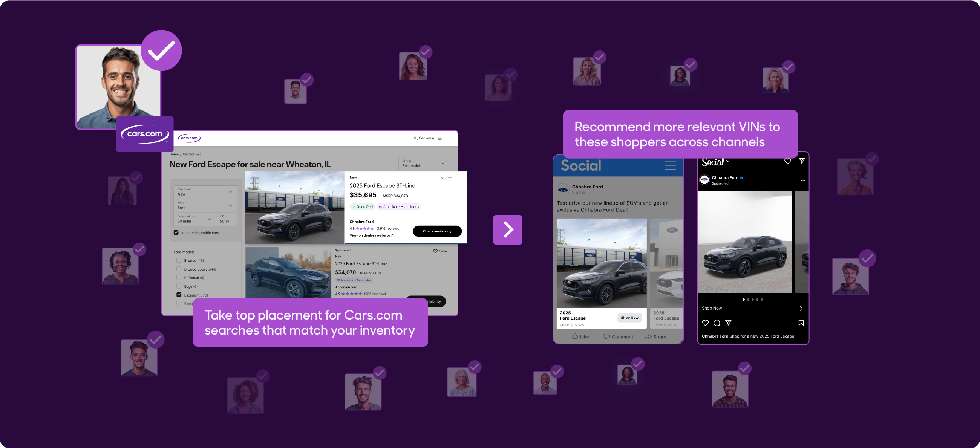The image size is (980, 448).
Task: Click the verified badge beside Chhabra Ford name
Action: [x=741, y=177]
